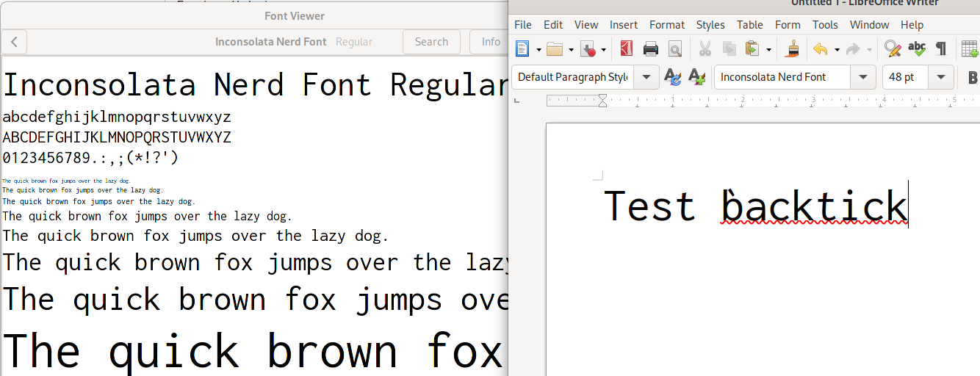The width and height of the screenshot is (980, 376).
Task: Open the Window menu
Action: pos(869,25)
